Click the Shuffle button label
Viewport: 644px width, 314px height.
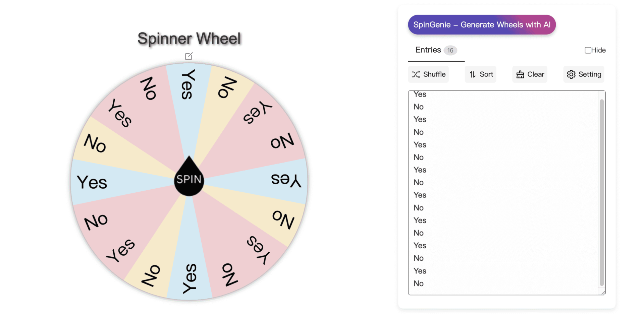pos(434,74)
